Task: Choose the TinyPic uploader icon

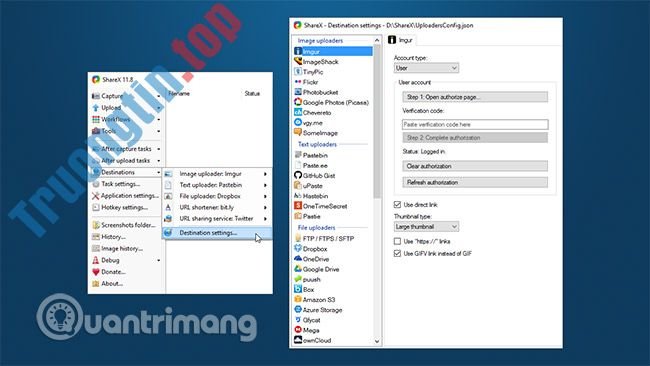Action: [298, 72]
